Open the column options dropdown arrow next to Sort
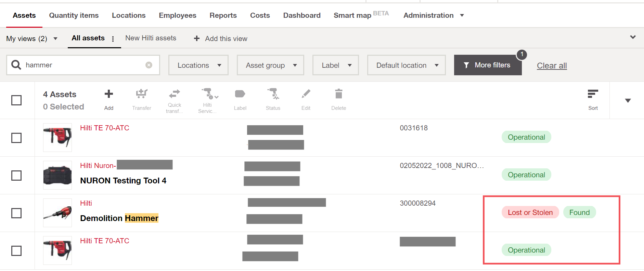Image resolution: width=644 pixels, height=271 pixels. [x=628, y=101]
